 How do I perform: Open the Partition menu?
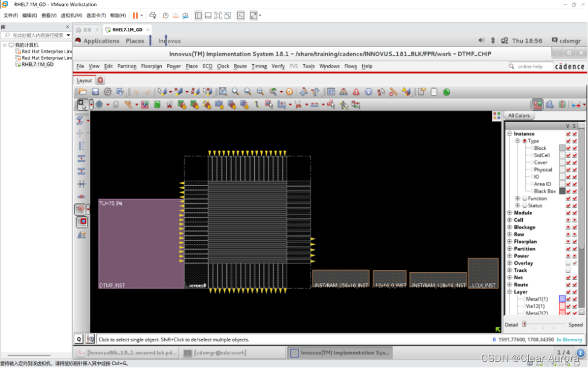coord(127,66)
